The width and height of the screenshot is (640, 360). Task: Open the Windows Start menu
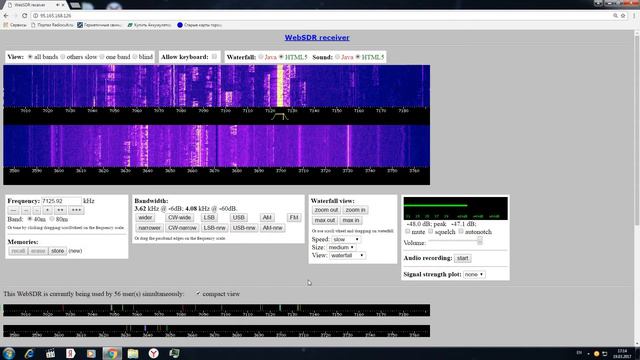pos(9,353)
